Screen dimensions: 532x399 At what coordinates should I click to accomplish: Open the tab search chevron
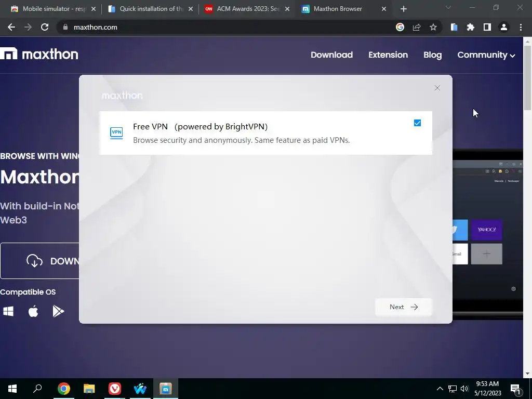click(448, 7)
